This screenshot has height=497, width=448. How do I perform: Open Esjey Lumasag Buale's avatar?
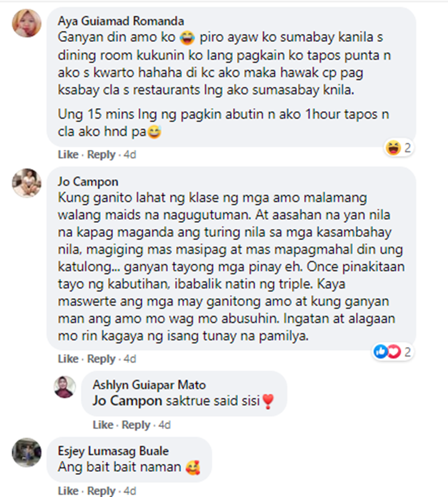27,452
